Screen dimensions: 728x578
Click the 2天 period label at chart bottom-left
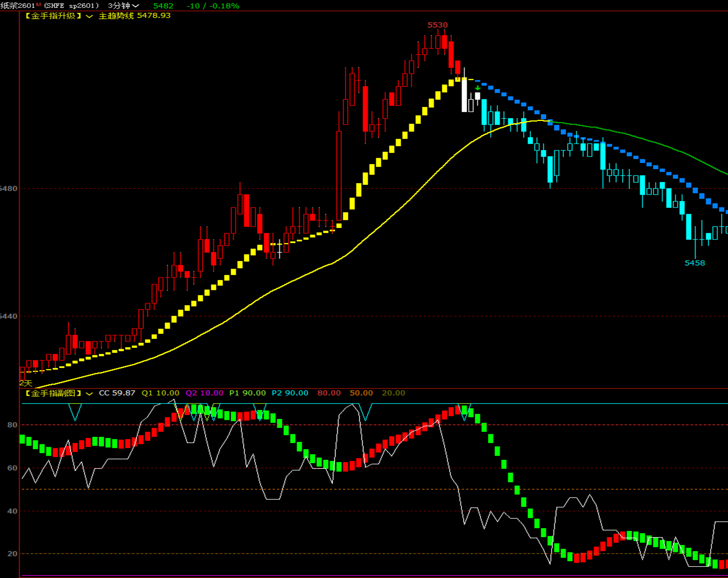tap(26, 383)
